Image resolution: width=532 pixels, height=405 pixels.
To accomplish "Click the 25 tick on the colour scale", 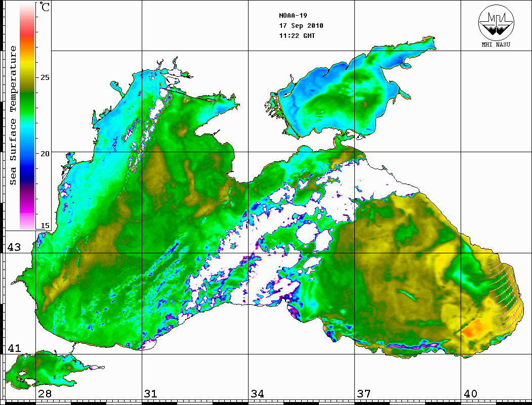I will (x=45, y=77).
